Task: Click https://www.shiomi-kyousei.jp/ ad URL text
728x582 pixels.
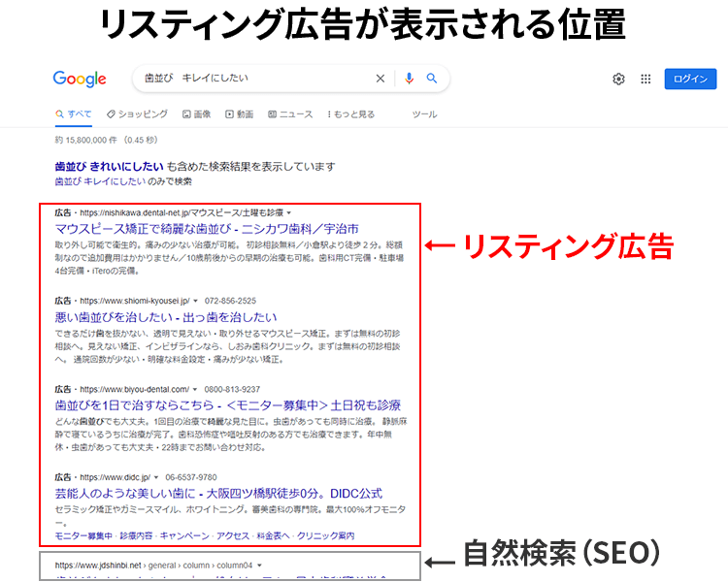Action: click(135, 301)
